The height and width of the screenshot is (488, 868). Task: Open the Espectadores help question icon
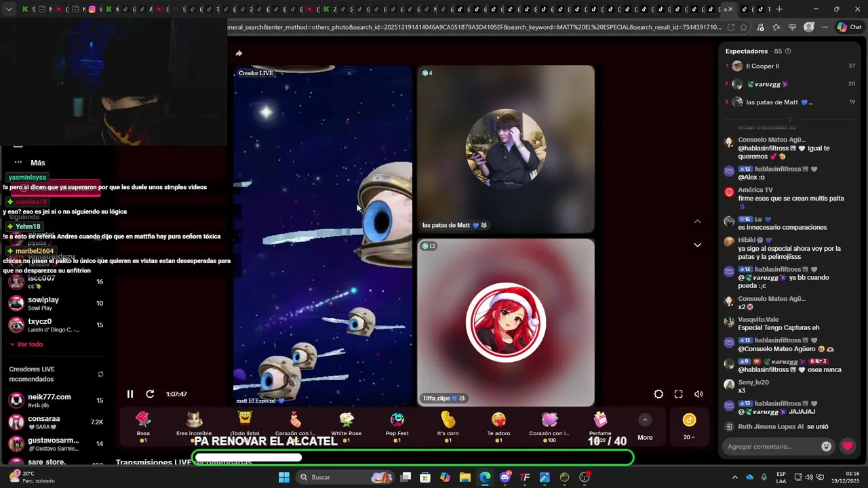tap(788, 51)
